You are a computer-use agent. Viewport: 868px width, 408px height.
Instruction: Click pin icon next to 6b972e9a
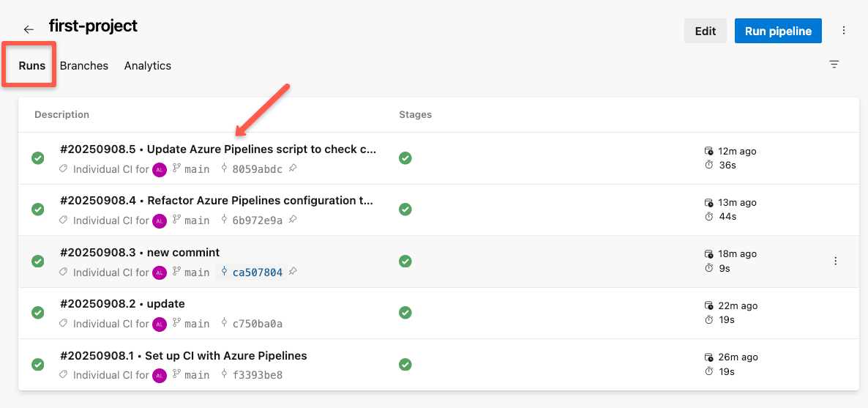click(293, 220)
